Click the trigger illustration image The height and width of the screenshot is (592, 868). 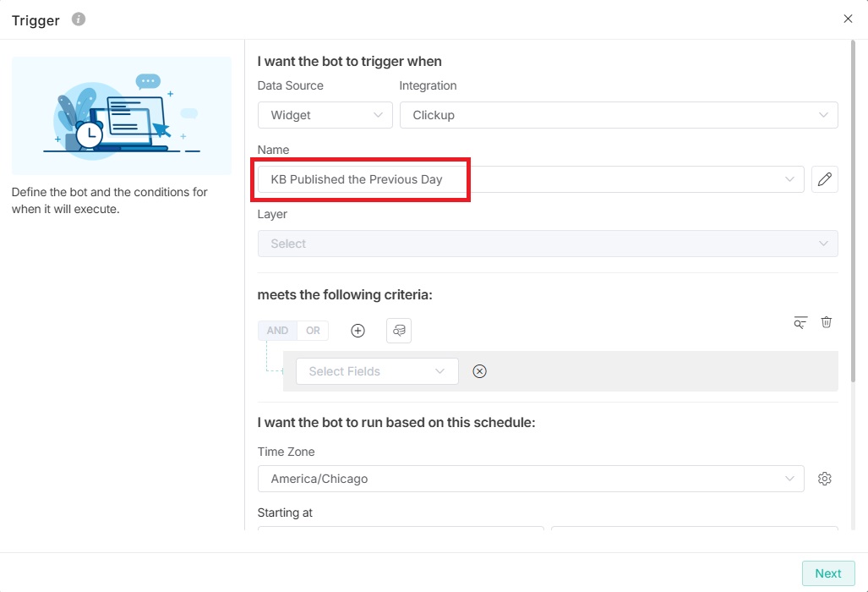point(122,116)
